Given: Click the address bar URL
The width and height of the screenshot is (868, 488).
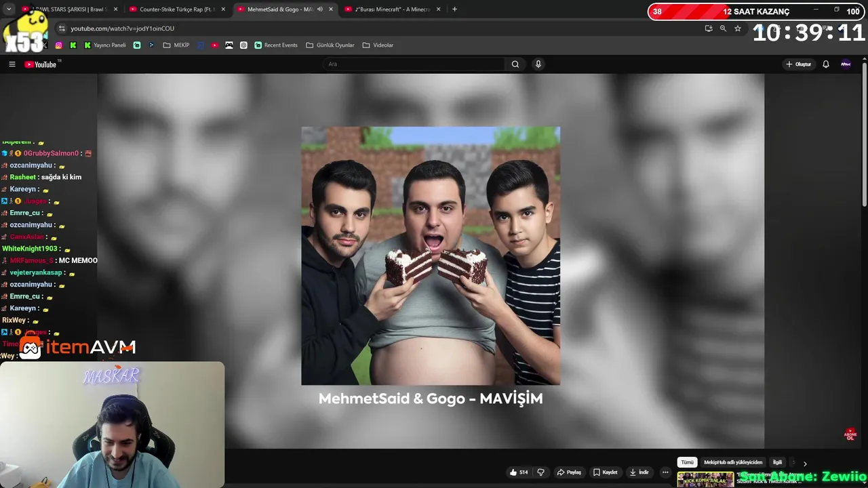Looking at the screenshot, I should [123, 28].
